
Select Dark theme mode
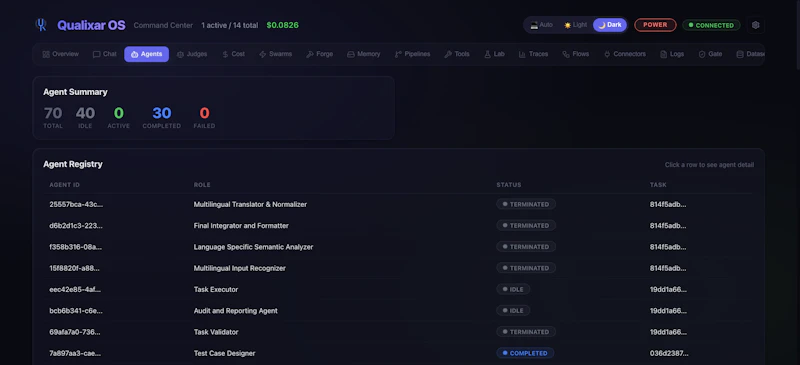610,25
